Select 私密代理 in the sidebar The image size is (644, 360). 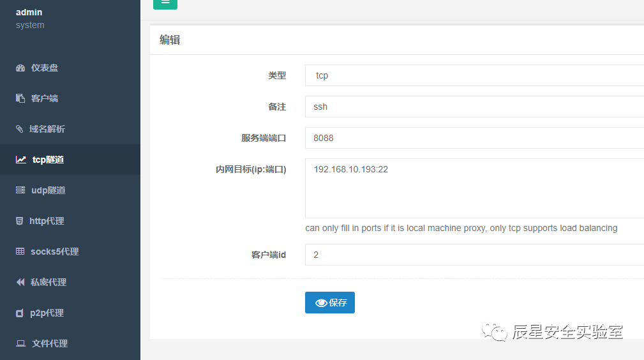pyautogui.click(x=70, y=282)
